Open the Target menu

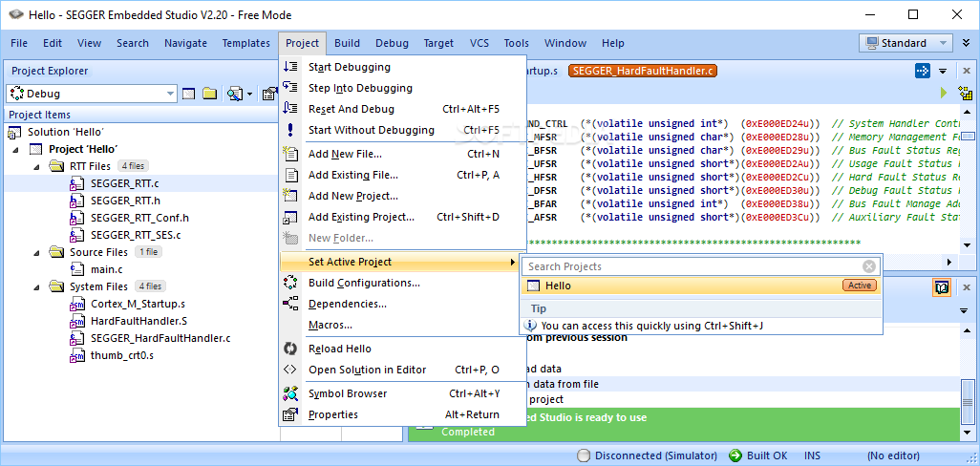tap(438, 43)
